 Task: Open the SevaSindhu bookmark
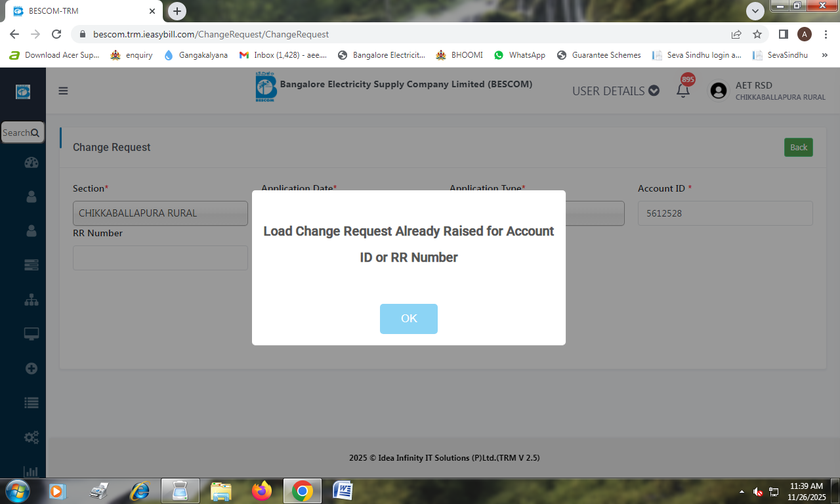coord(780,55)
